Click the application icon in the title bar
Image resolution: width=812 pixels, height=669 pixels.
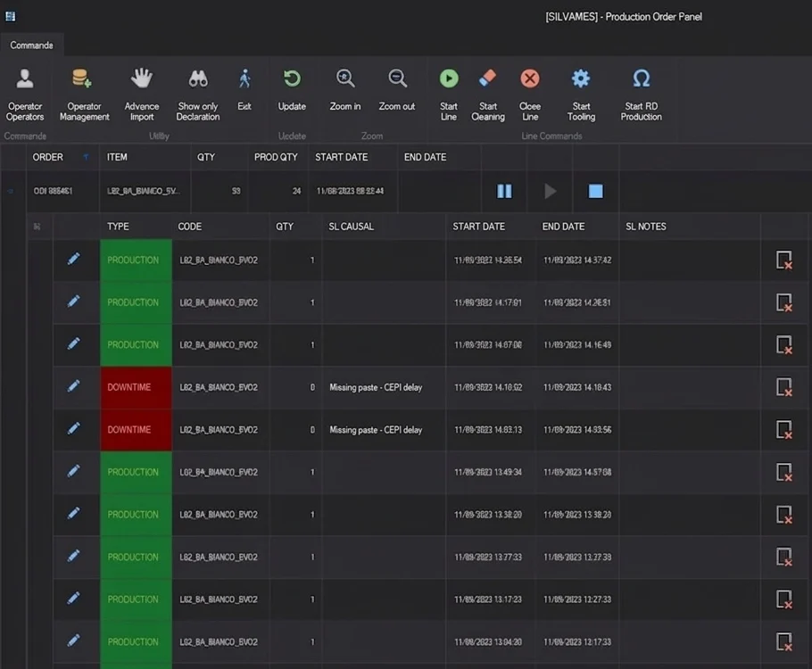(x=11, y=17)
